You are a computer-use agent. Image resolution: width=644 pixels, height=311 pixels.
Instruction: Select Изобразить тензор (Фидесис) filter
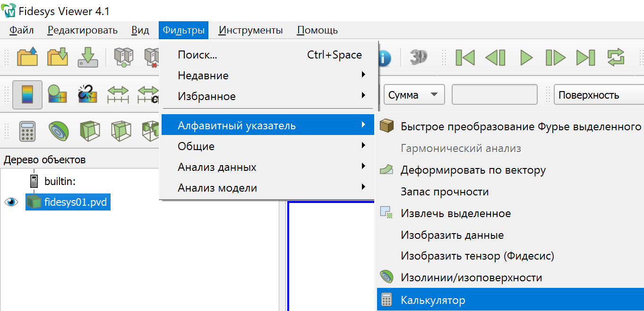coord(510,256)
